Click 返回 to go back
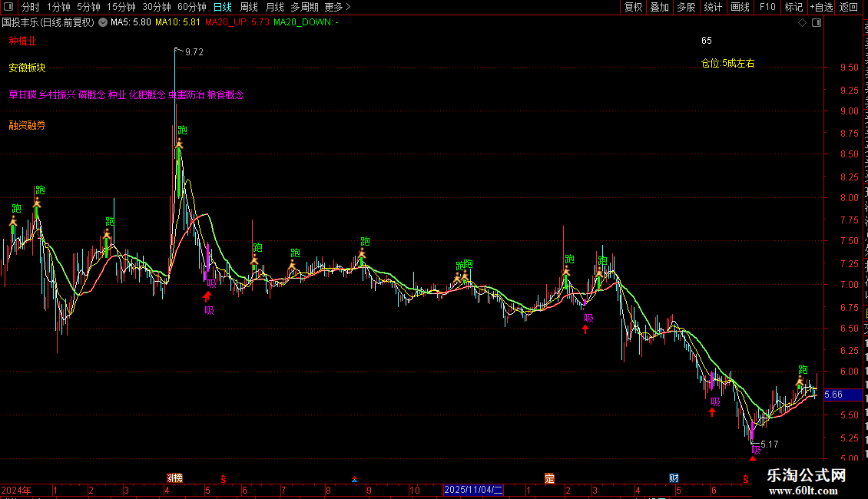The height and width of the screenshot is (499, 868). 849,7
